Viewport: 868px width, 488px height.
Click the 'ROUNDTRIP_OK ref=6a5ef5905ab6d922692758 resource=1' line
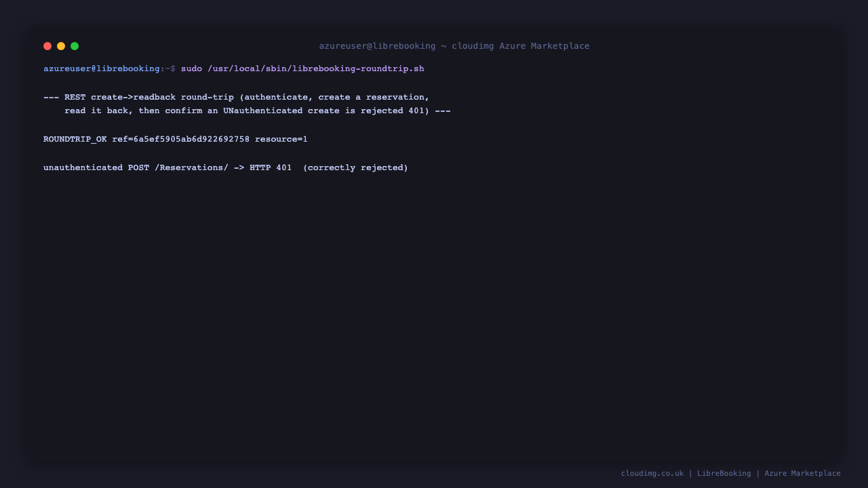coord(176,140)
